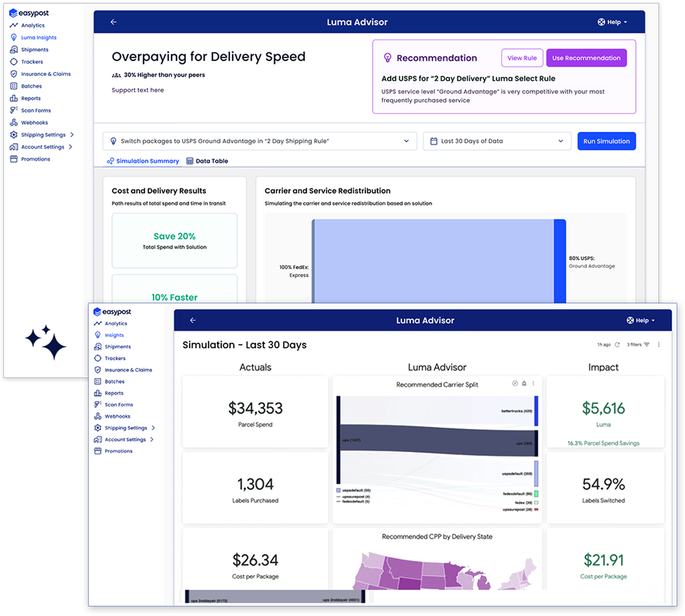Screen dimensions: 685x616
Task: Open Reports in the front window sidebar
Action: pos(109,393)
